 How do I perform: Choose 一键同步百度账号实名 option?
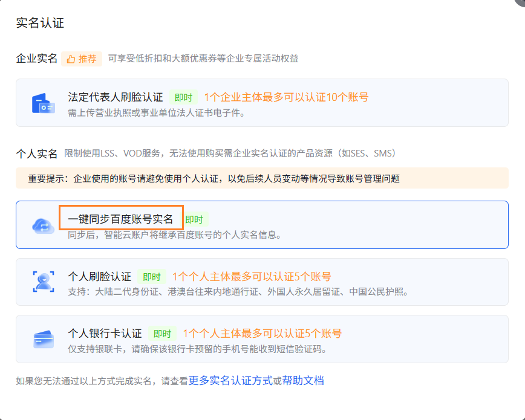click(262, 225)
